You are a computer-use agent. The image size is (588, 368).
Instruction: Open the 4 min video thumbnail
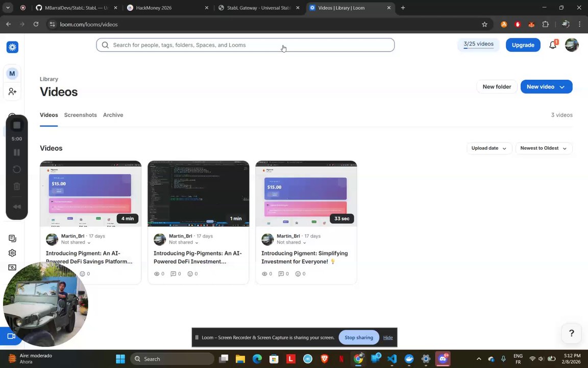91,194
